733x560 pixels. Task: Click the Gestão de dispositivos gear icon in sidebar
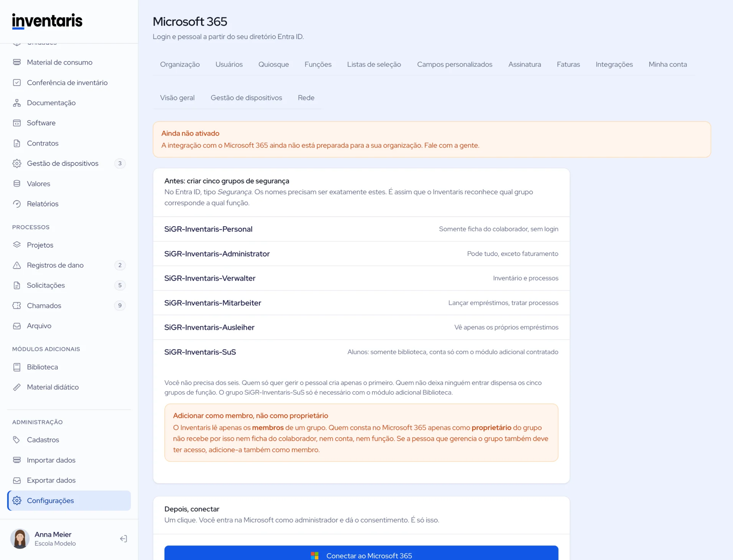point(17,163)
